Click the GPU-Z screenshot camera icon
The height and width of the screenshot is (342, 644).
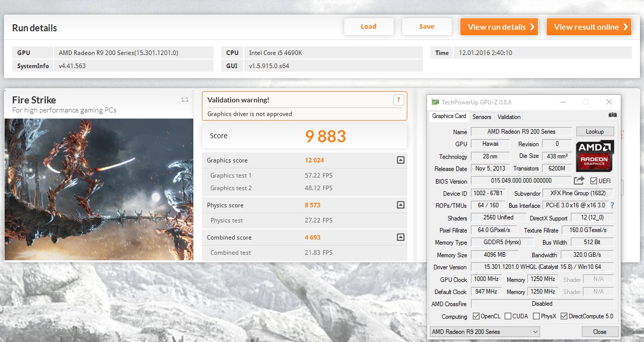612,115
